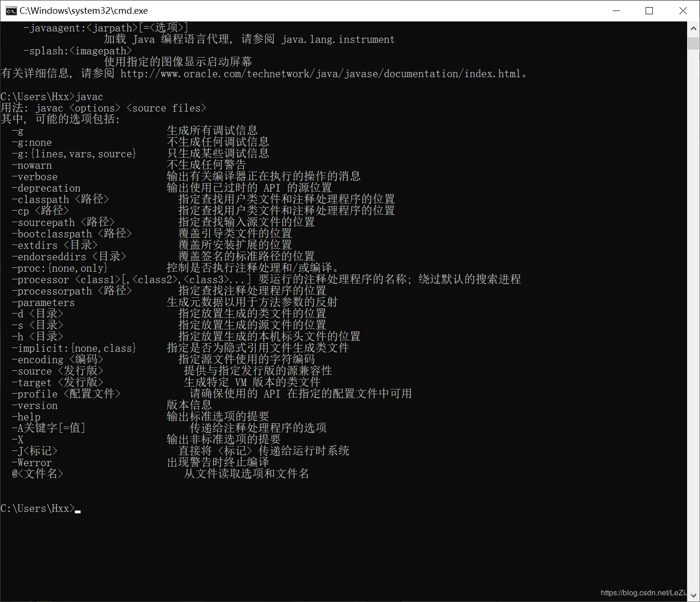Click the '-proc:{none,only}' option
Image resolution: width=700 pixels, height=602 pixels.
[60, 268]
